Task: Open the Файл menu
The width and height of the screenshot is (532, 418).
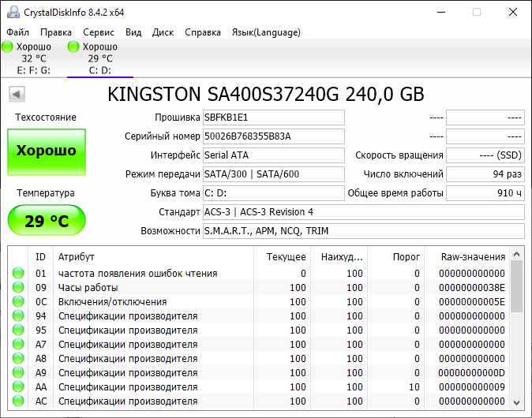Action: 18,32
